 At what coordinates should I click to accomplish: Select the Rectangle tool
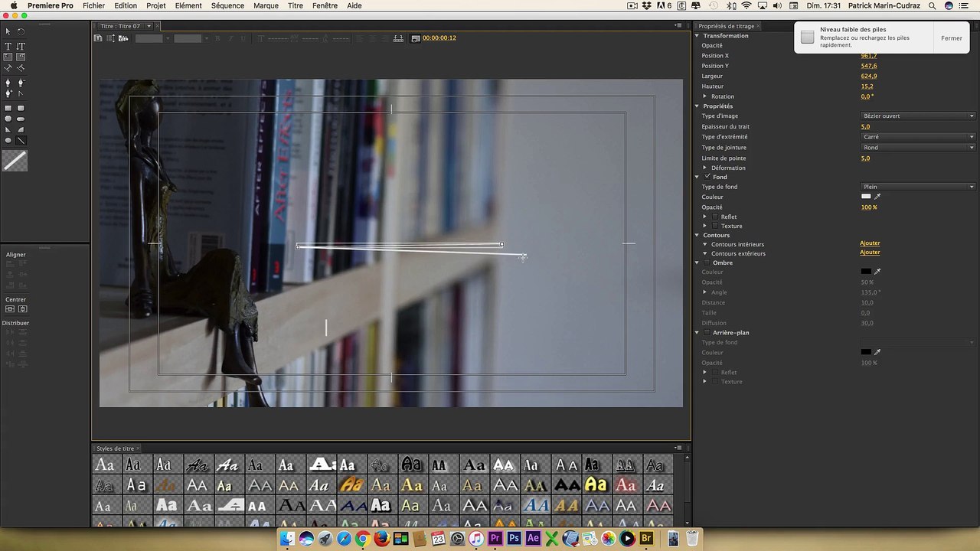pyautogui.click(x=8, y=109)
